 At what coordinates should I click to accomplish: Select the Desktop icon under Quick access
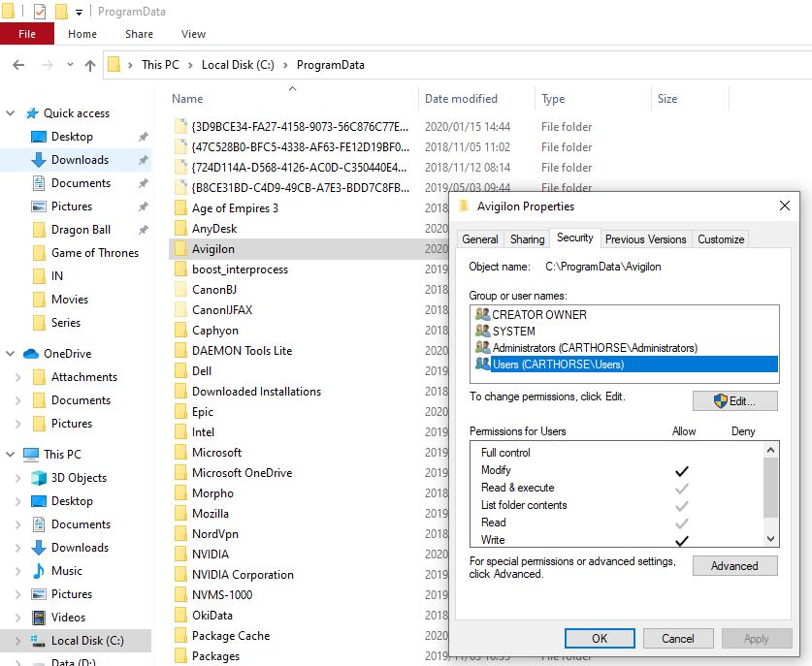pos(39,137)
